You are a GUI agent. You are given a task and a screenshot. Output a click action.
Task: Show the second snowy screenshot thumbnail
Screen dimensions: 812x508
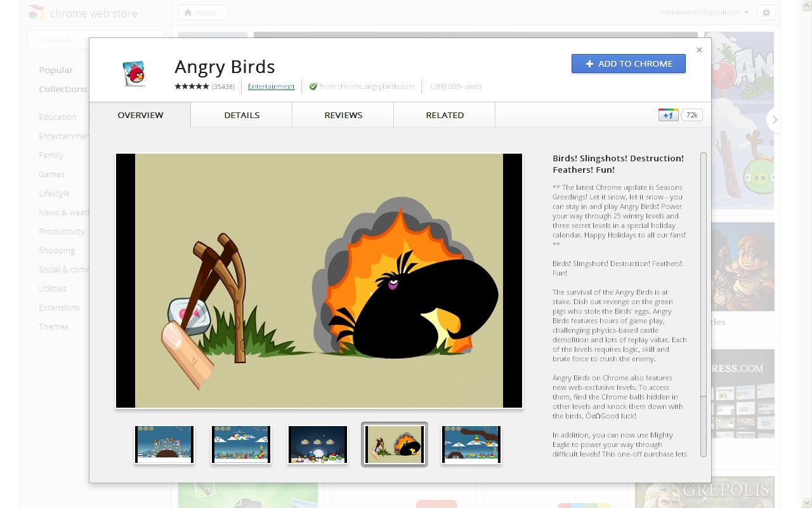coord(241,444)
